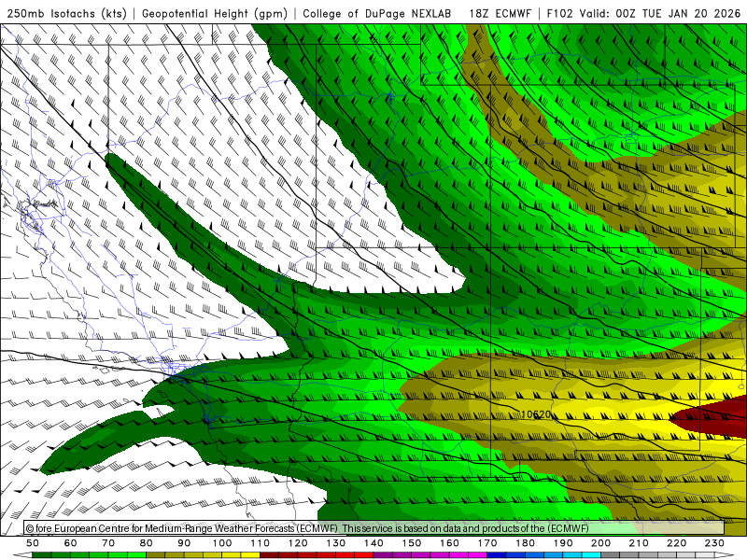This screenshot has width=747, height=560.
Task: Click the dark red swatch starting at 110
Action: [x=270, y=555]
